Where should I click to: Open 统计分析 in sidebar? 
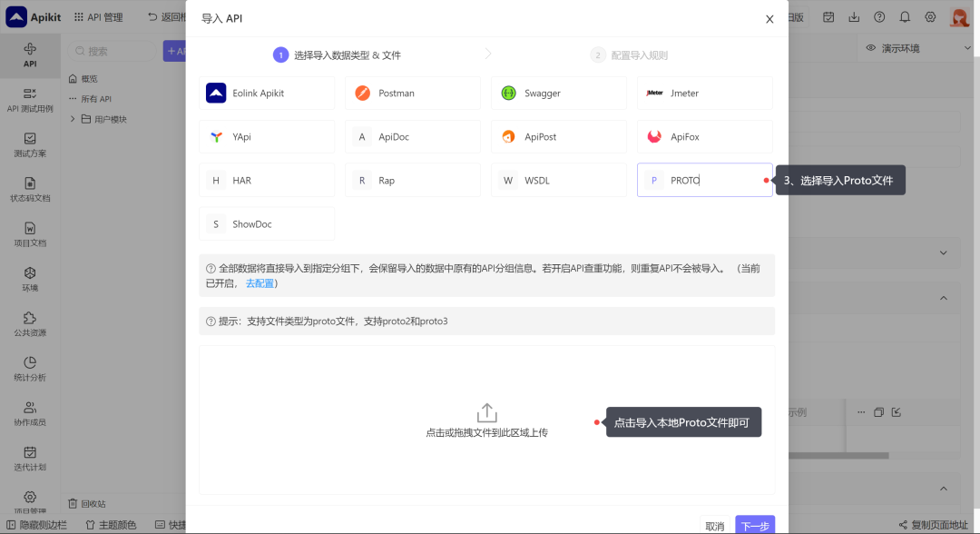click(x=30, y=370)
